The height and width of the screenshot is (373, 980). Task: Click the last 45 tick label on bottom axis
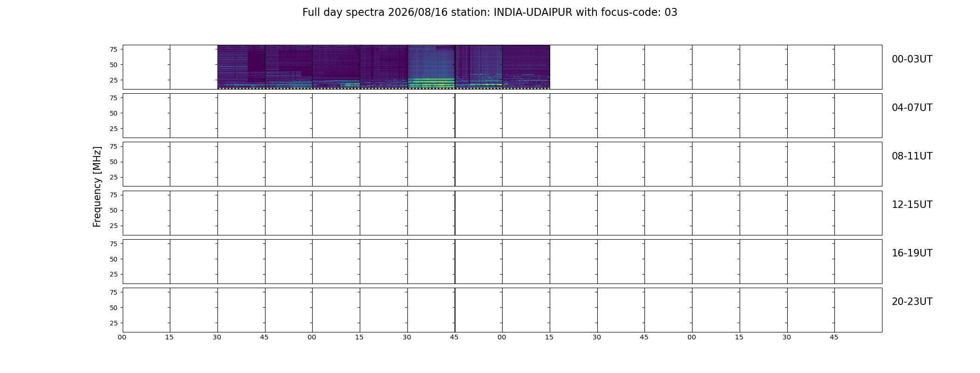click(834, 337)
